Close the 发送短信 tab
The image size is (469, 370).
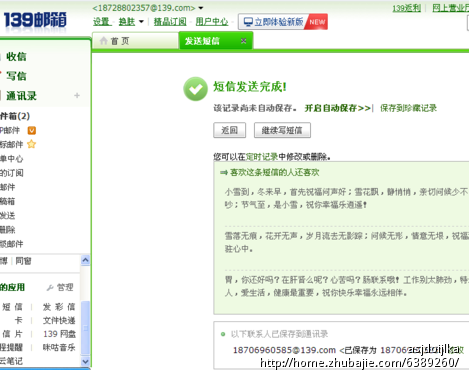[x=244, y=41]
